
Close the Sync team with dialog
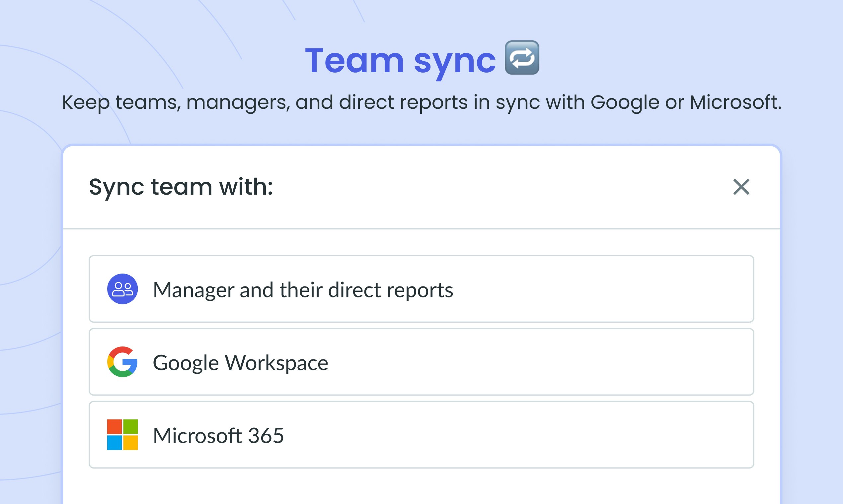(741, 187)
